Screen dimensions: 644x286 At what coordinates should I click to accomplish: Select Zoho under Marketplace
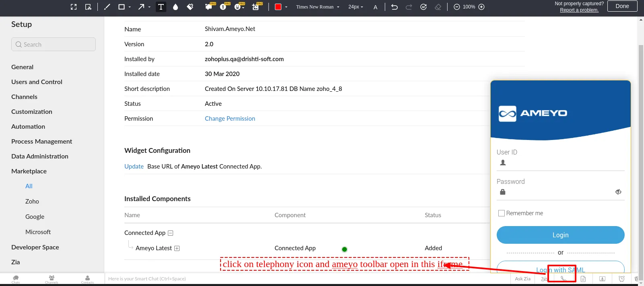tap(32, 202)
